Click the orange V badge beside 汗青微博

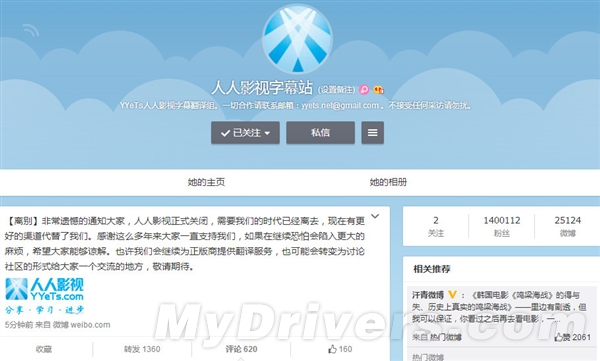[x=452, y=295]
